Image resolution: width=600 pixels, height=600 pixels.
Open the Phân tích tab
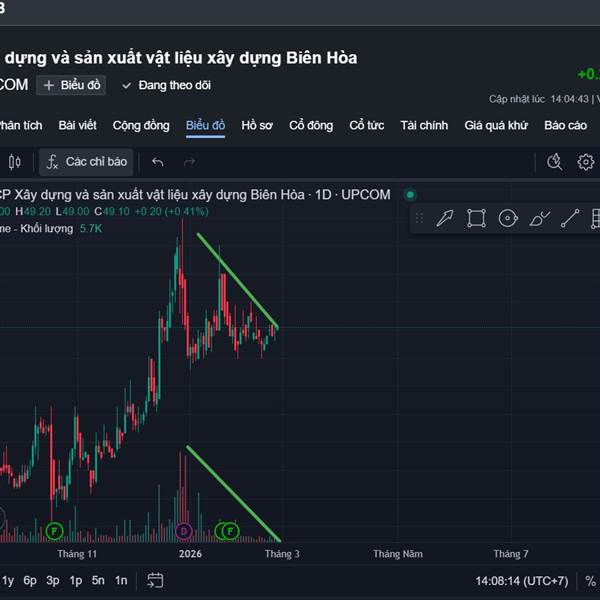click(x=21, y=126)
